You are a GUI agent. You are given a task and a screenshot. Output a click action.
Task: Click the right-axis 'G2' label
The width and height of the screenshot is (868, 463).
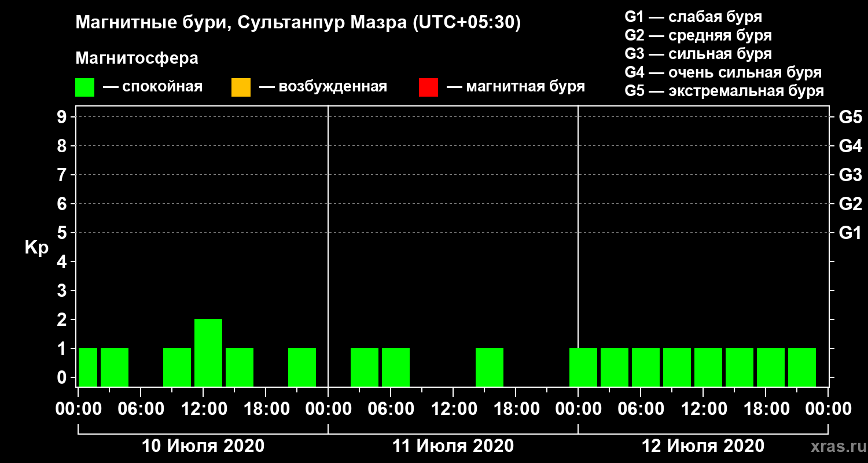(850, 204)
